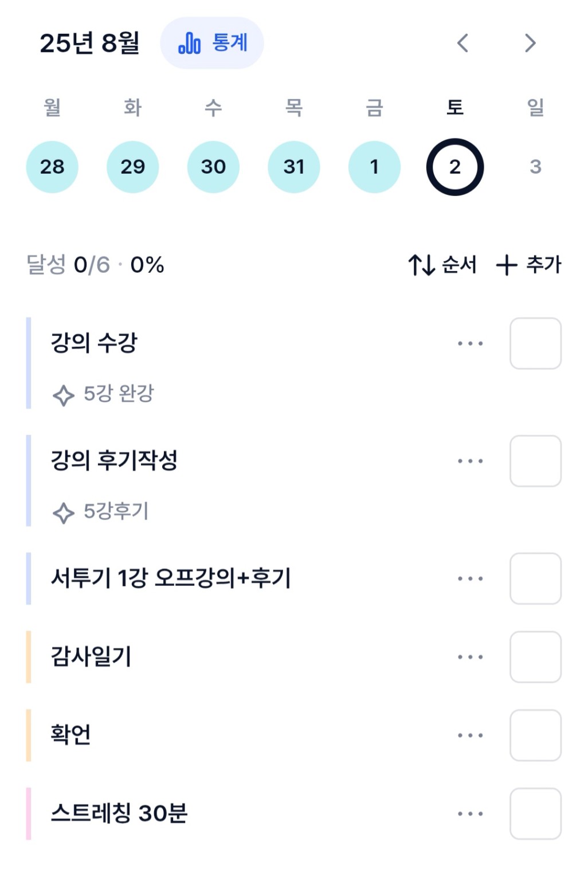Tap the plus 추가 add icon
Screen dimensions: 588x869
[507, 265]
